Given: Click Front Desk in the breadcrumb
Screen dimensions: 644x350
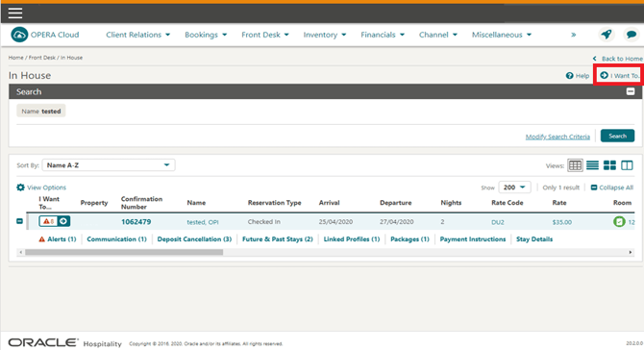Looking at the screenshot, I should [42, 58].
